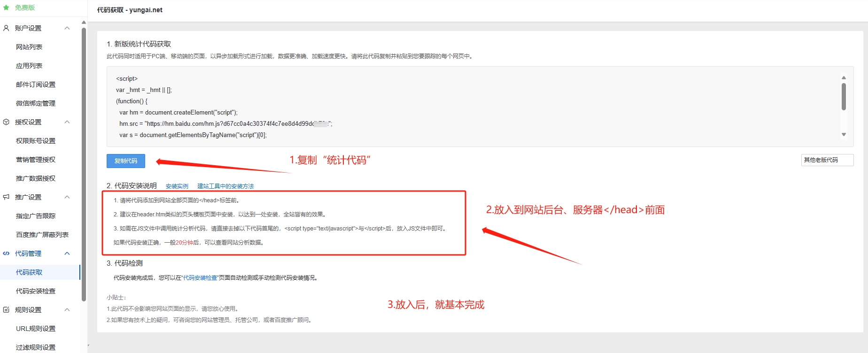The image size is (868, 353).
Task: Click the code box scroll-down arrow
Action: (844, 135)
